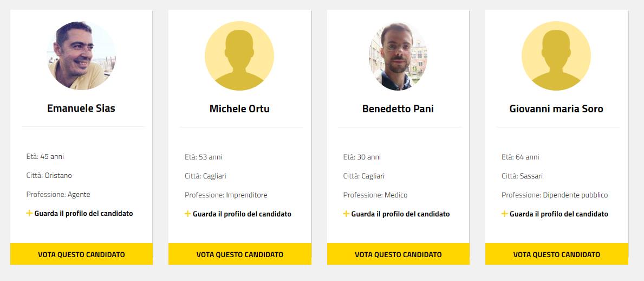Screen dimensions: 644x281
Task: Click the plus icon for Michele Ortu profile
Action: [188, 214]
